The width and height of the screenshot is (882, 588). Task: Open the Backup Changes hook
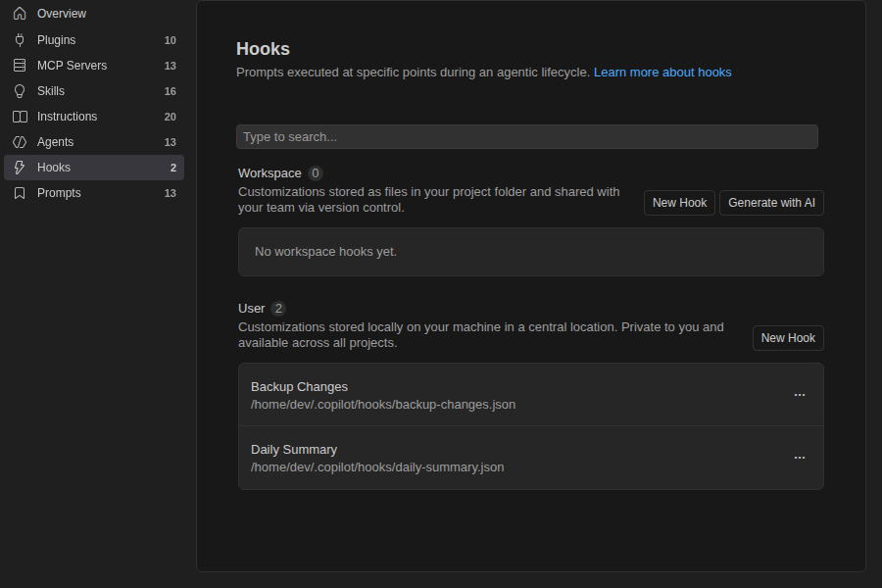[x=531, y=395]
